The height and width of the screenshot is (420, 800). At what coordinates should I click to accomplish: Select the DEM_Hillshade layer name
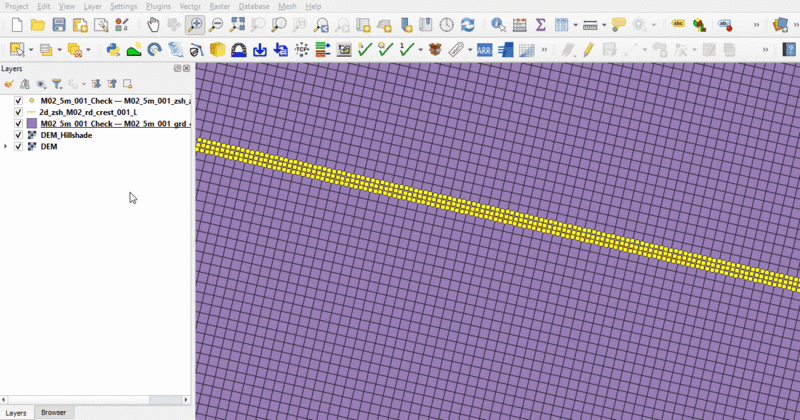coord(66,135)
